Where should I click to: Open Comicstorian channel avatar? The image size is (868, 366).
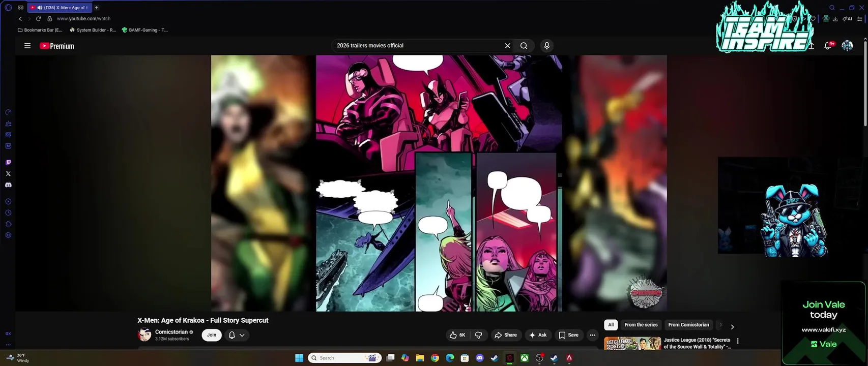tap(144, 334)
